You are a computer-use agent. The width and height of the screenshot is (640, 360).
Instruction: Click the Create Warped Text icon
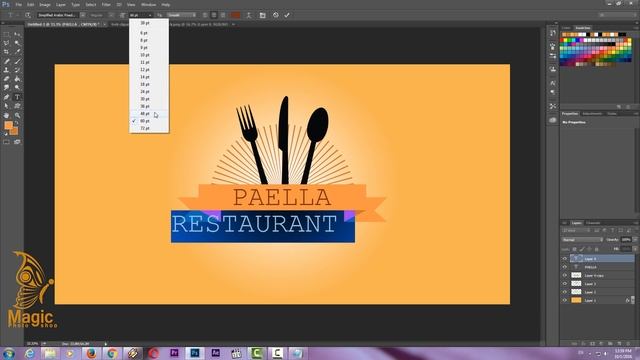249,15
